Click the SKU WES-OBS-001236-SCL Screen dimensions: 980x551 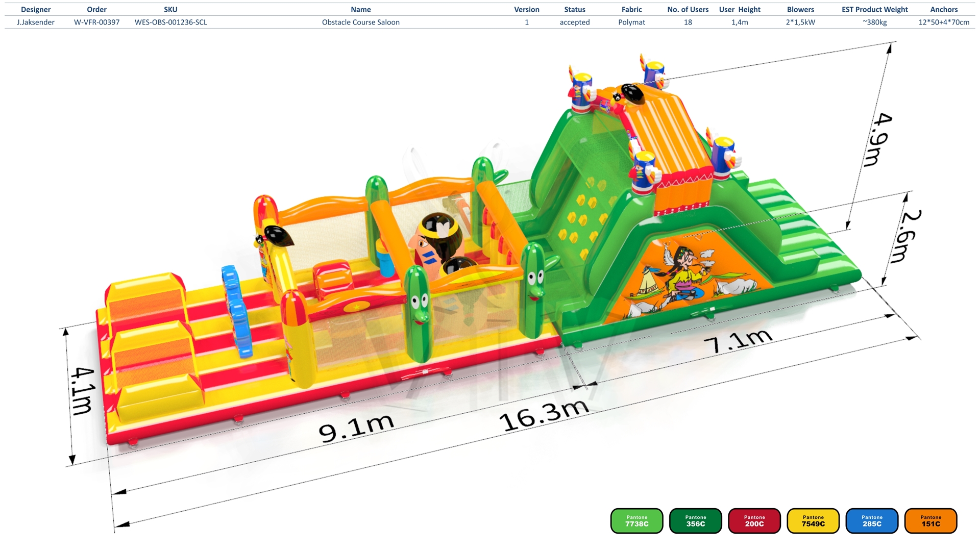(x=170, y=22)
